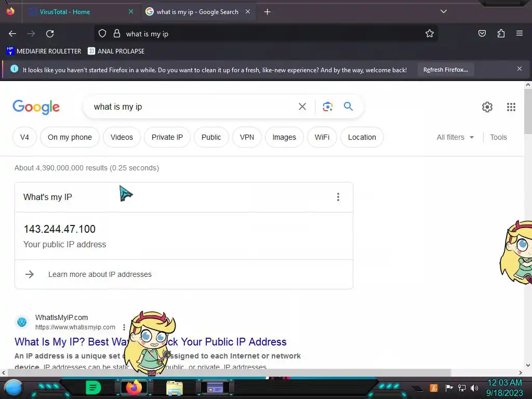Switch to the Images filter

coord(284,137)
